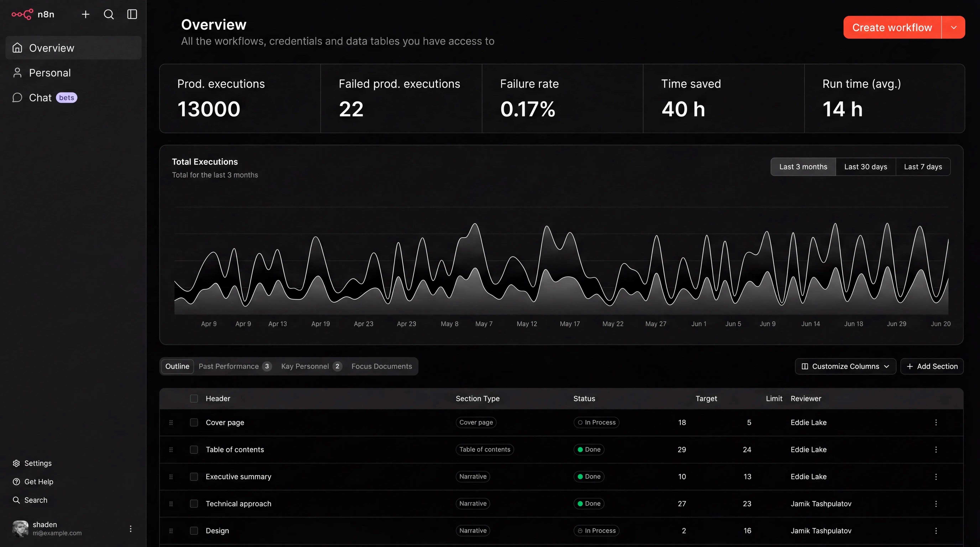Viewport: 980px width, 547px height.
Task: Open the Narrative type for Executive summary
Action: pos(473,477)
